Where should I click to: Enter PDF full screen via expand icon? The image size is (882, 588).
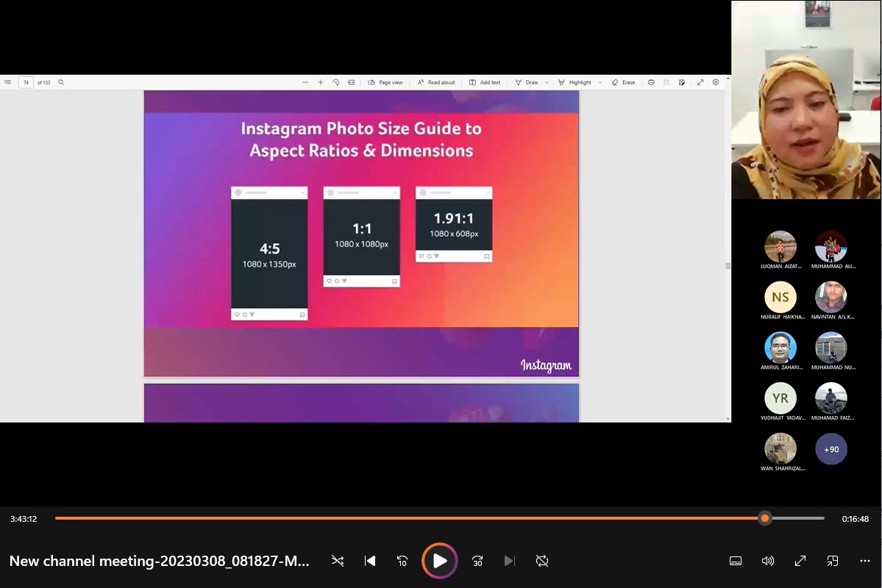(700, 82)
